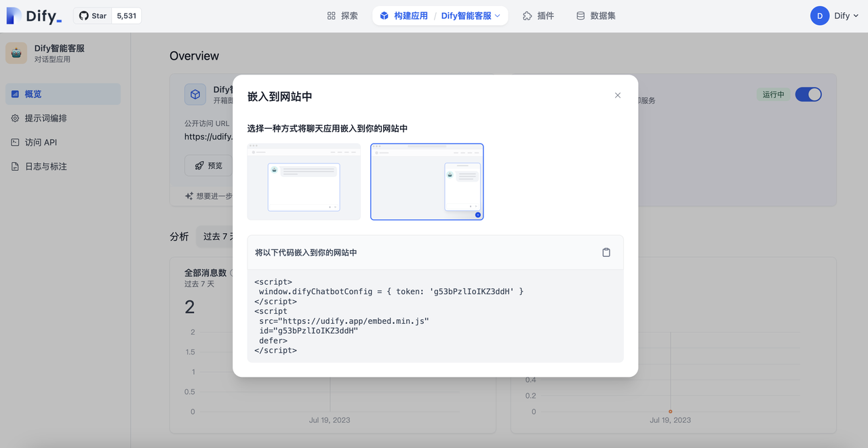Image resolution: width=868 pixels, height=448 pixels.
Task: Toggle the 运行中 app switch
Action: click(x=808, y=94)
